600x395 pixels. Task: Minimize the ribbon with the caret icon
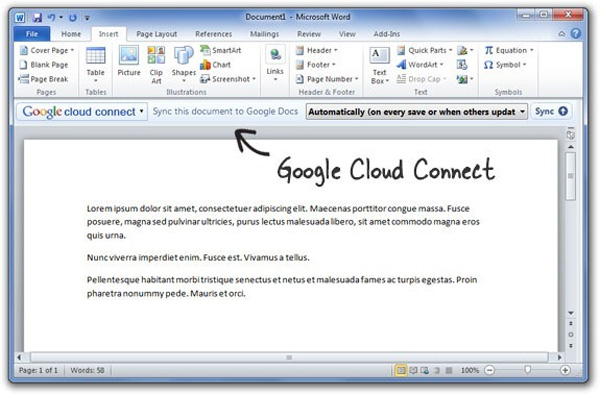tap(561, 34)
